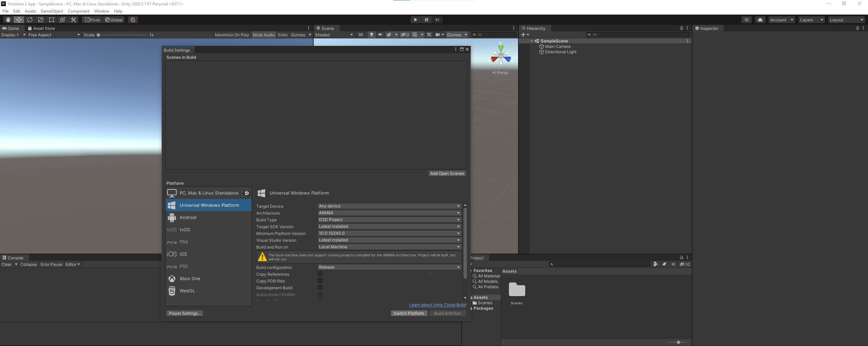Viewport: 868px width, 346px height.
Task: Open Learn about Unity Cloud Build link
Action: 437,305
